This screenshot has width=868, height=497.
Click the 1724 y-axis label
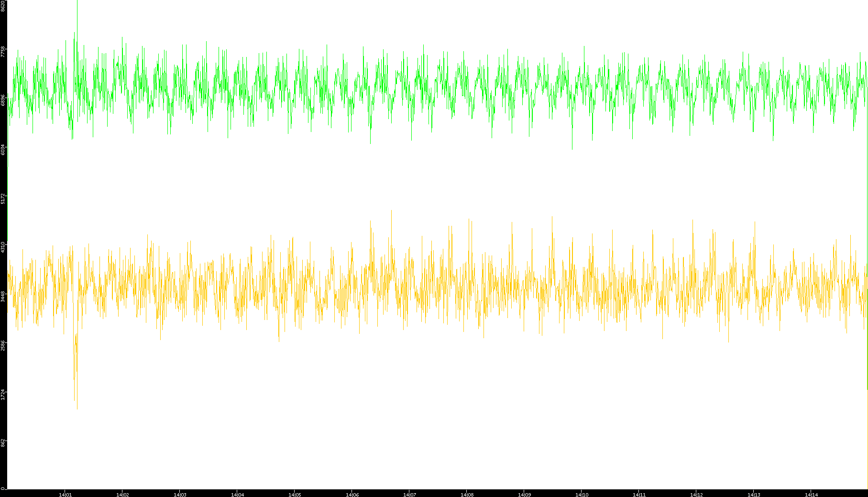[3, 394]
